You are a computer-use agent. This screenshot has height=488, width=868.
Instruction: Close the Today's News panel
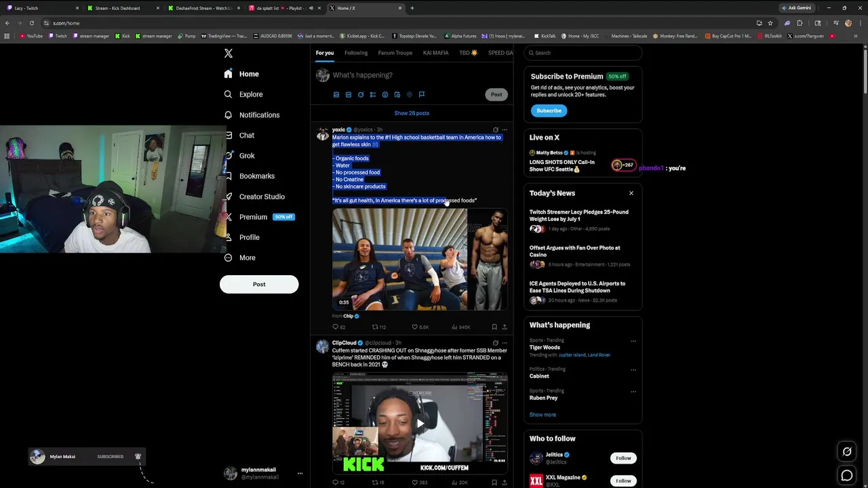(631, 193)
